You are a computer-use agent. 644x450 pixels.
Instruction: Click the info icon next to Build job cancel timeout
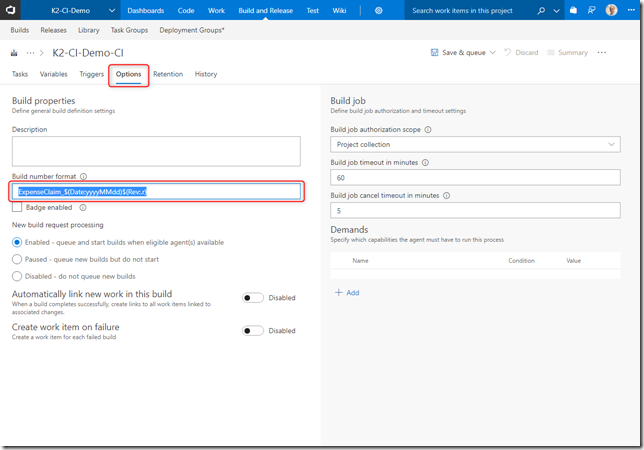tap(446, 195)
